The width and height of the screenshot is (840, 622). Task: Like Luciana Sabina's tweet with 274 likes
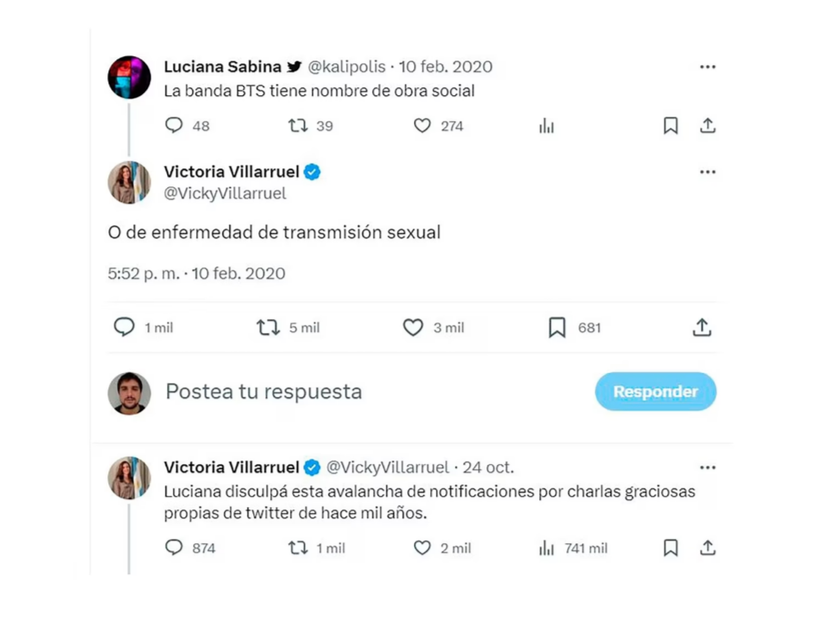point(422,125)
